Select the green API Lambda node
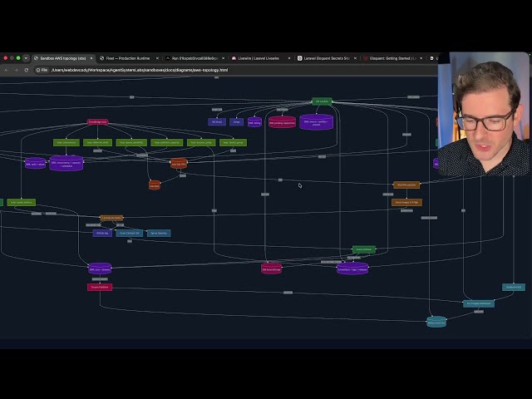 tap(322, 101)
